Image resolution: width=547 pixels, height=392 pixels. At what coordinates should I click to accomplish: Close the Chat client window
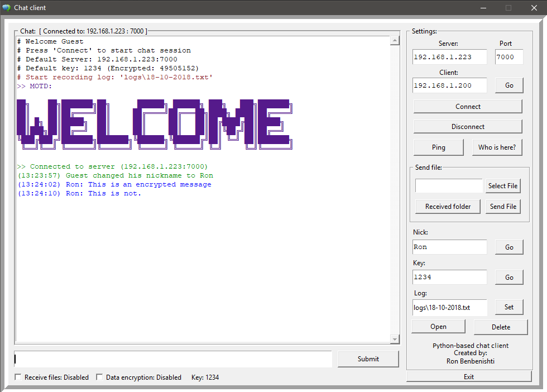coord(534,8)
